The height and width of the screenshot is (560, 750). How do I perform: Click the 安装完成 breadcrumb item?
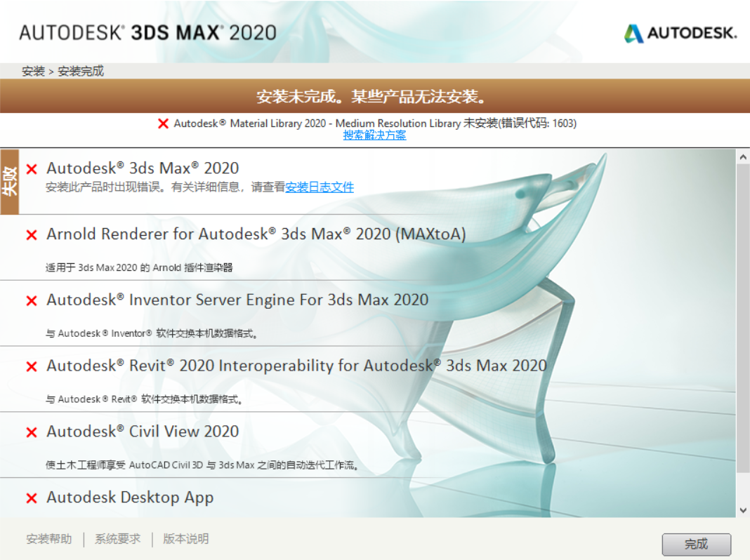[x=81, y=71]
